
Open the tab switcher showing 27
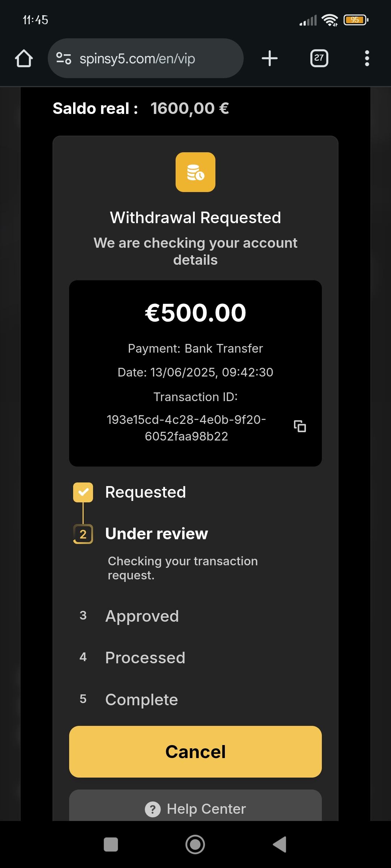click(319, 58)
